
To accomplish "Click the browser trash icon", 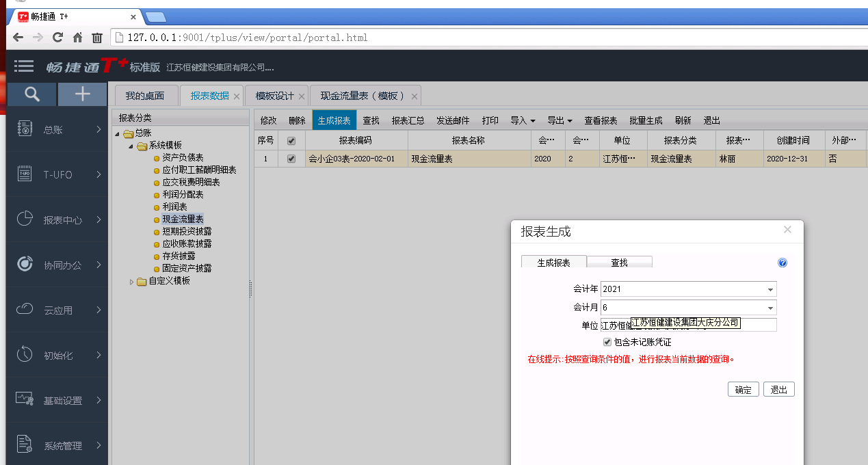I will [x=97, y=38].
